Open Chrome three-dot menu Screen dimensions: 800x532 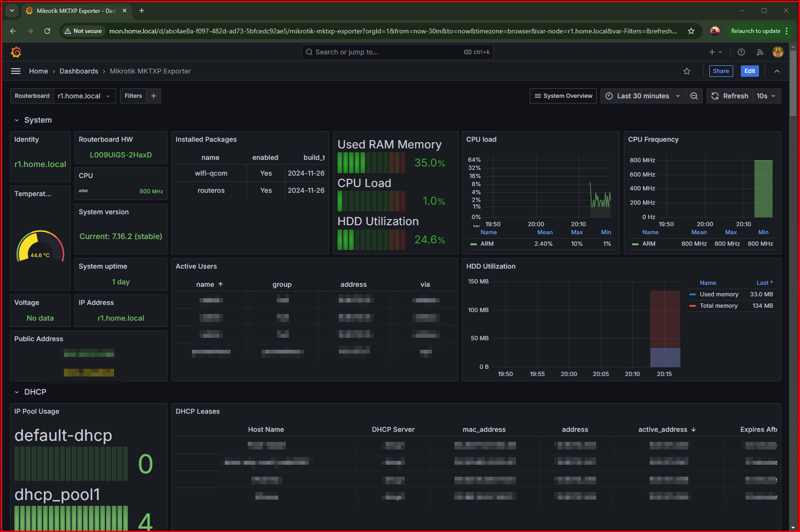pyautogui.click(x=787, y=31)
